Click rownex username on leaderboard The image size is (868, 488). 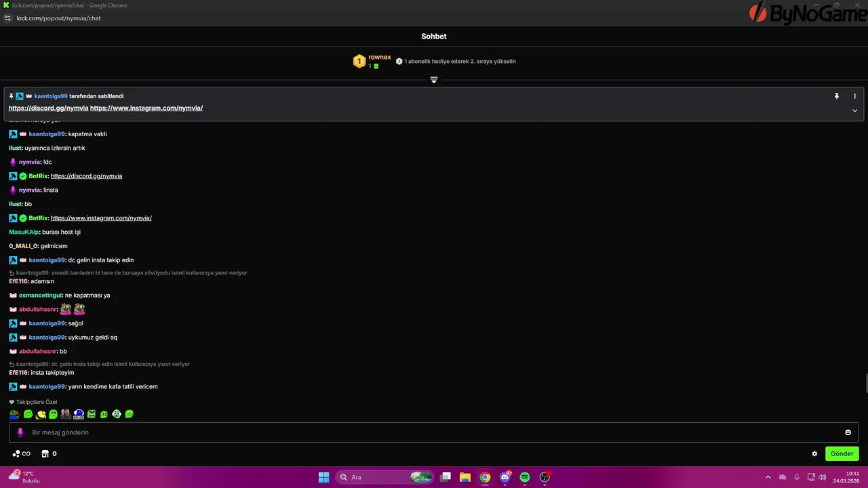click(x=380, y=58)
